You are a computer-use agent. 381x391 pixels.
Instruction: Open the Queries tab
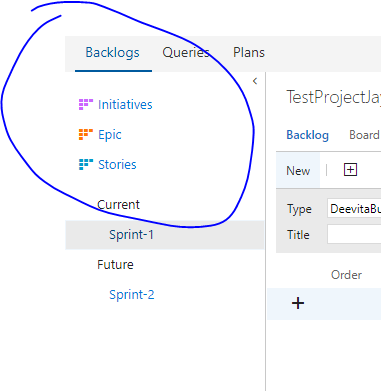click(186, 53)
